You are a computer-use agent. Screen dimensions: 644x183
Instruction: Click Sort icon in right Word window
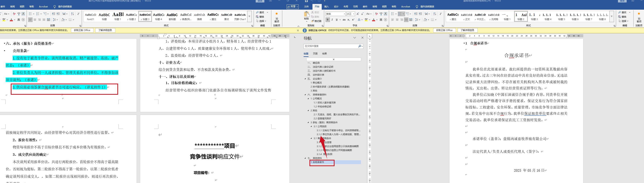point(435,14)
